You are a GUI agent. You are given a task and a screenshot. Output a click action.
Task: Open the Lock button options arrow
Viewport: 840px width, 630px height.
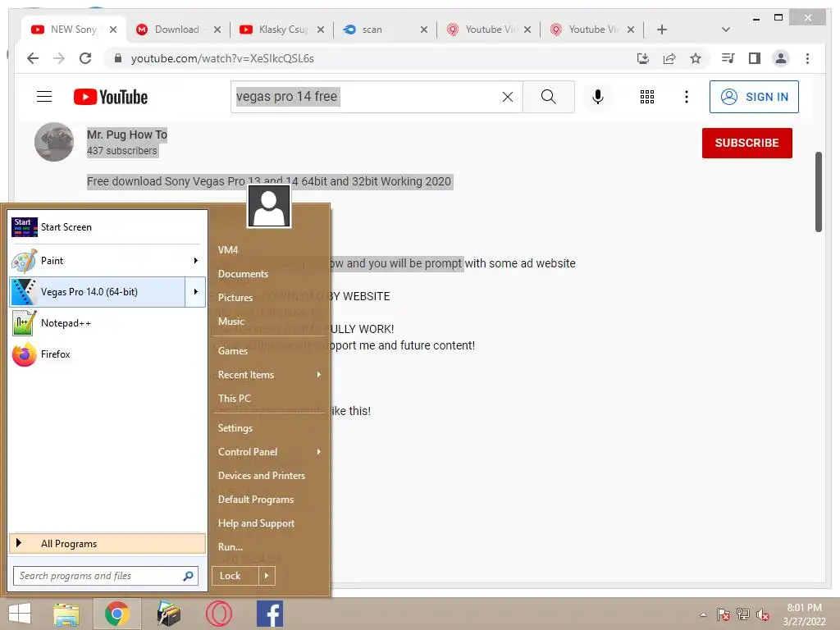[267, 576]
